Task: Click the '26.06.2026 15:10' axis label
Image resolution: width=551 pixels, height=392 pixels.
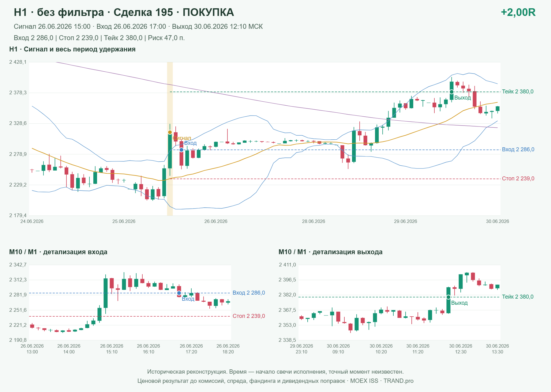Action: [x=112, y=349]
